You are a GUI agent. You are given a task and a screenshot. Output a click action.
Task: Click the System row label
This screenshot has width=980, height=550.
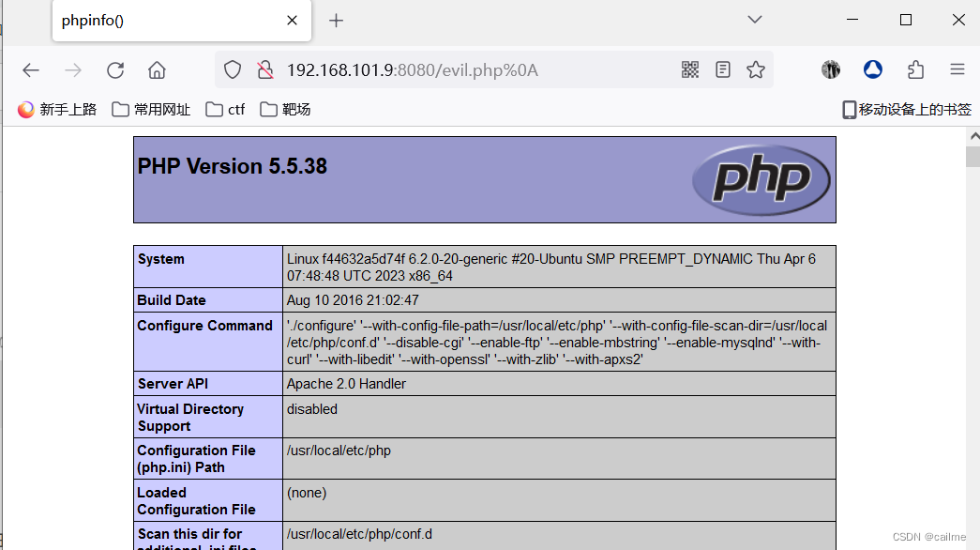click(x=161, y=259)
